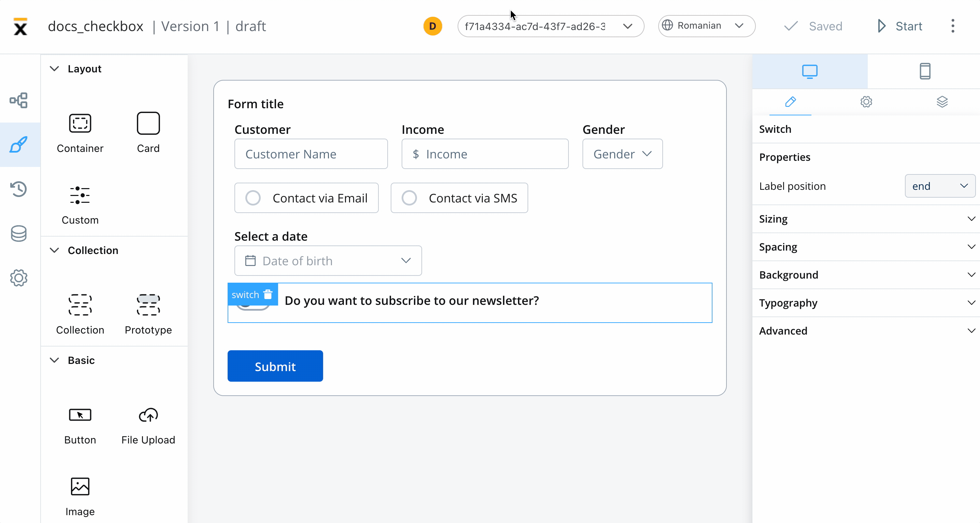
Task: Collapse the Collection component group
Action: tap(54, 250)
